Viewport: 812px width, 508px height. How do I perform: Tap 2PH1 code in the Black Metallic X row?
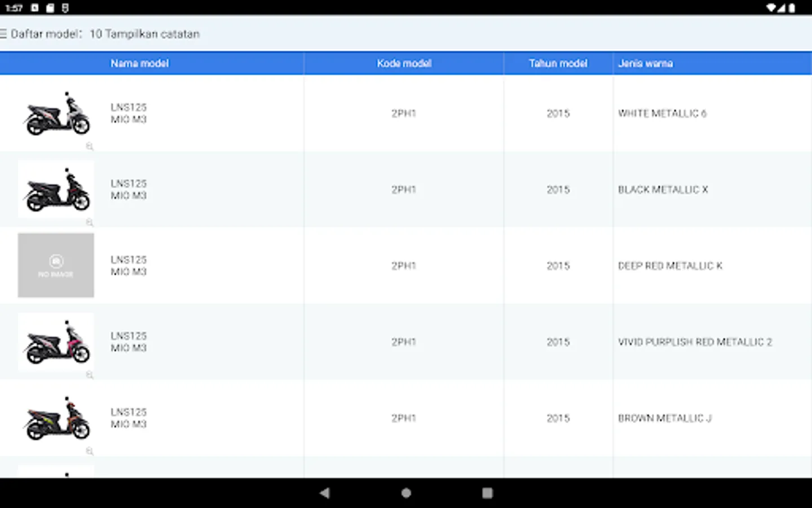pyautogui.click(x=404, y=190)
